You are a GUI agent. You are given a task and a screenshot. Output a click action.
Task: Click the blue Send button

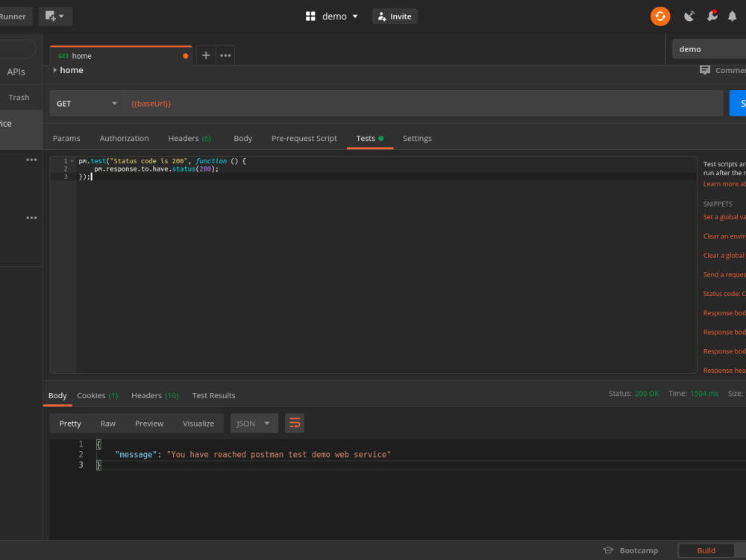tap(738, 103)
